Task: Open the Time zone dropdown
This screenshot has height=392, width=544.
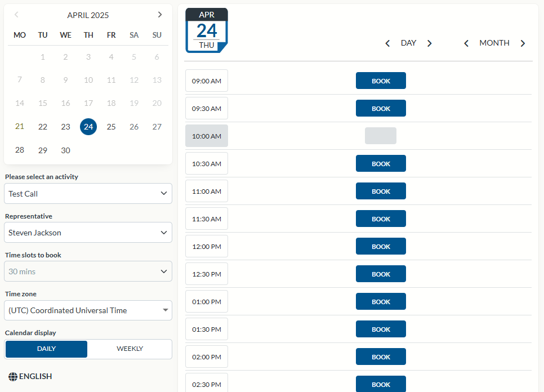Action: 88,310
